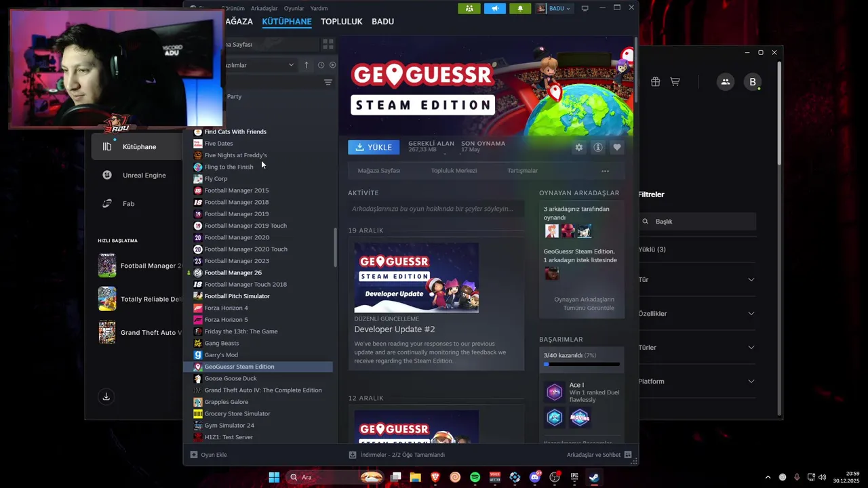Click the YÜKLE install button

pyautogui.click(x=374, y=147)
